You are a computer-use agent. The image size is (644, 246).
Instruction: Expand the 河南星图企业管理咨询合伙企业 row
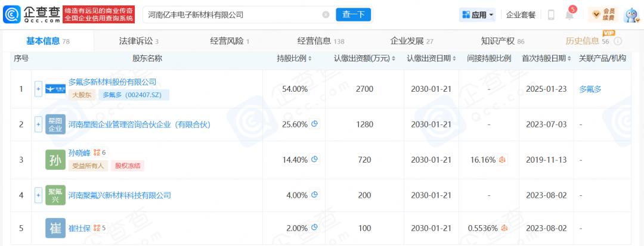38,124
